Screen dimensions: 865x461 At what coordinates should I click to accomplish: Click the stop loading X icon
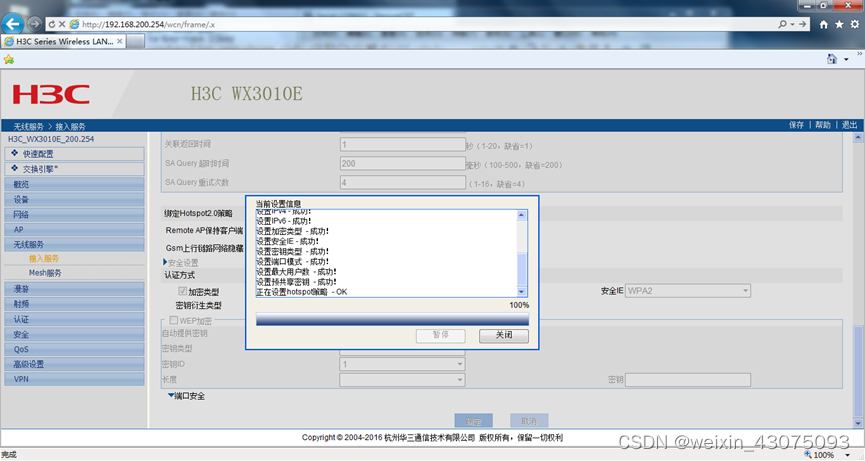pos(62,24)
